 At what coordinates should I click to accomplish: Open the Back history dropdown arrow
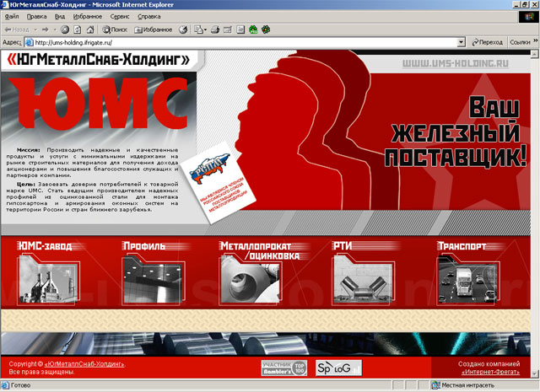pyautogui.click(x=35, y=30)
